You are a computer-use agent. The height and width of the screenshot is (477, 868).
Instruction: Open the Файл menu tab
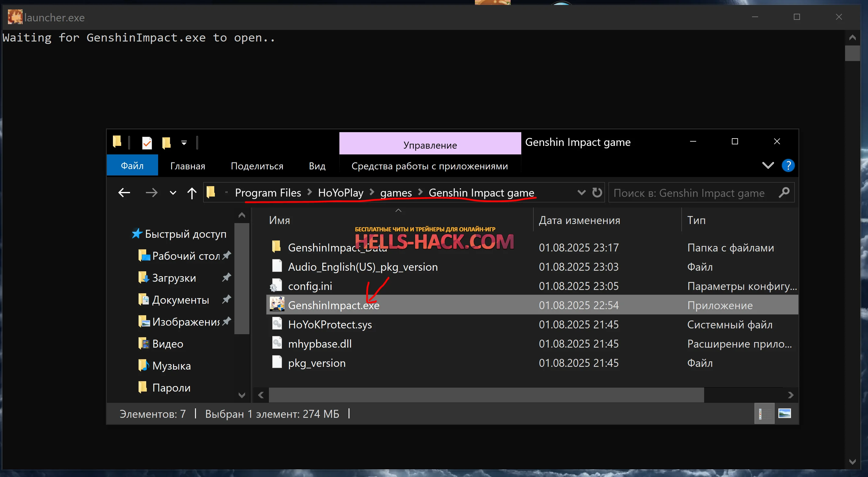(132, 165)
